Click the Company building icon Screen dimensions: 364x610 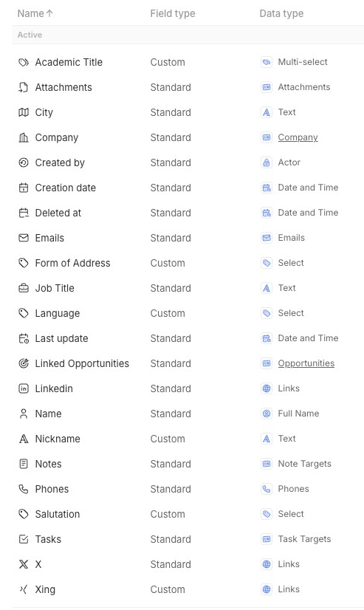[x=24, y=137]
